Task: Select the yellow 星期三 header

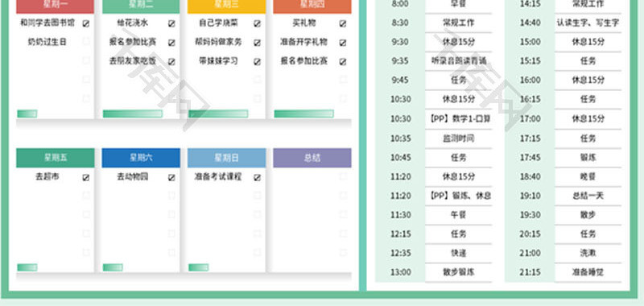Action: click(x=226, y=6)
